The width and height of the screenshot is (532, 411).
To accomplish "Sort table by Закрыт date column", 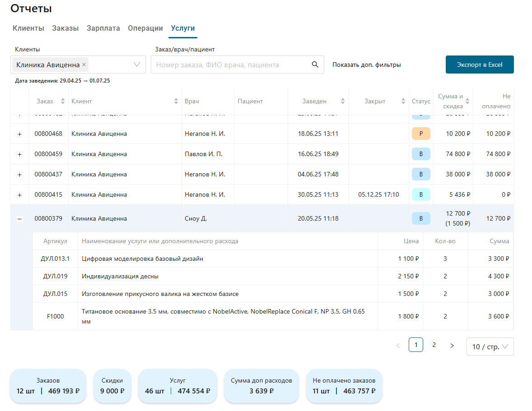I will coord(403,102).
